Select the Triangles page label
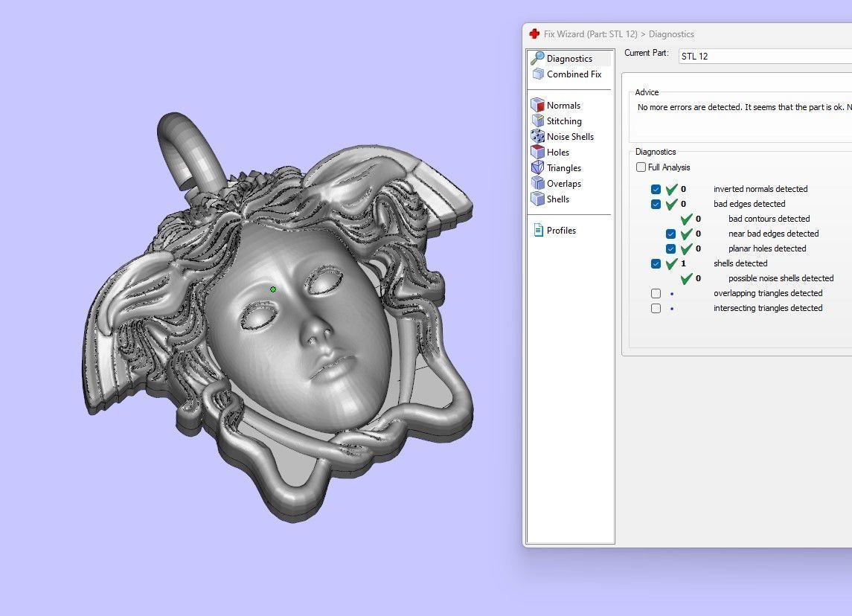 pos(564,168)
